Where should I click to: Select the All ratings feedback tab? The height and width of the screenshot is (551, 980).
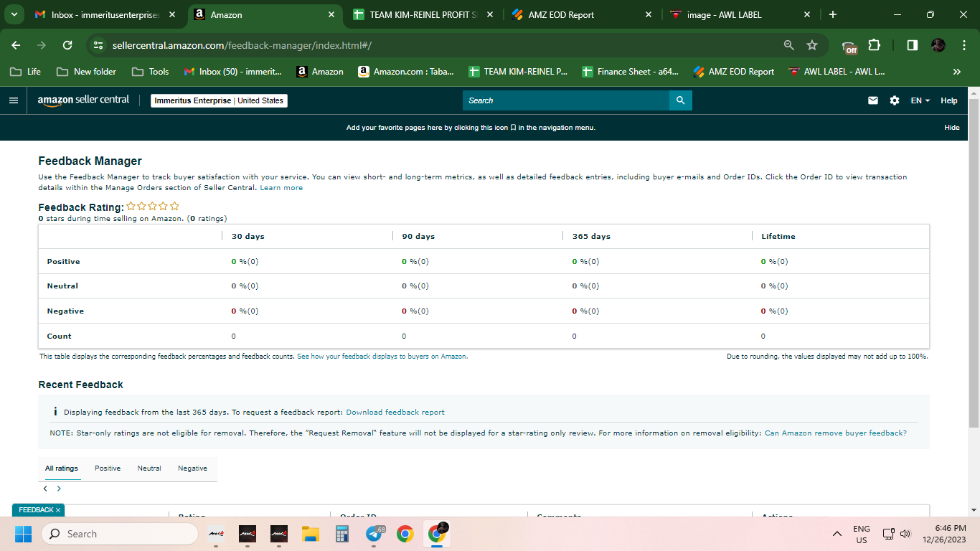click(62, 468)
